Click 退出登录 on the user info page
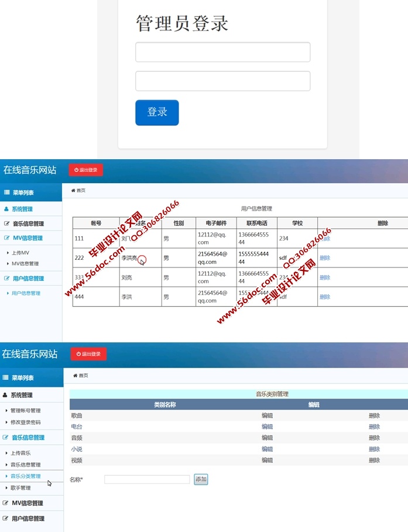Viewport: 408px width, 532px height. 86,170
